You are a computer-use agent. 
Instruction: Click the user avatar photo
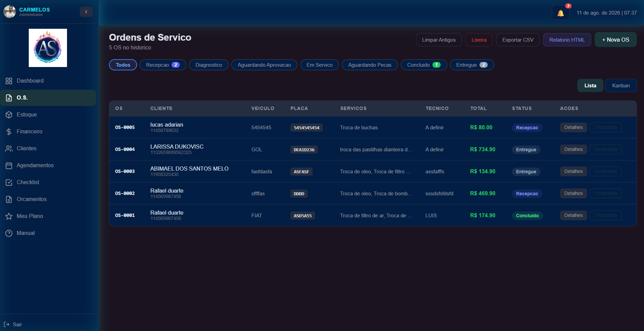[x=9, y=12]
